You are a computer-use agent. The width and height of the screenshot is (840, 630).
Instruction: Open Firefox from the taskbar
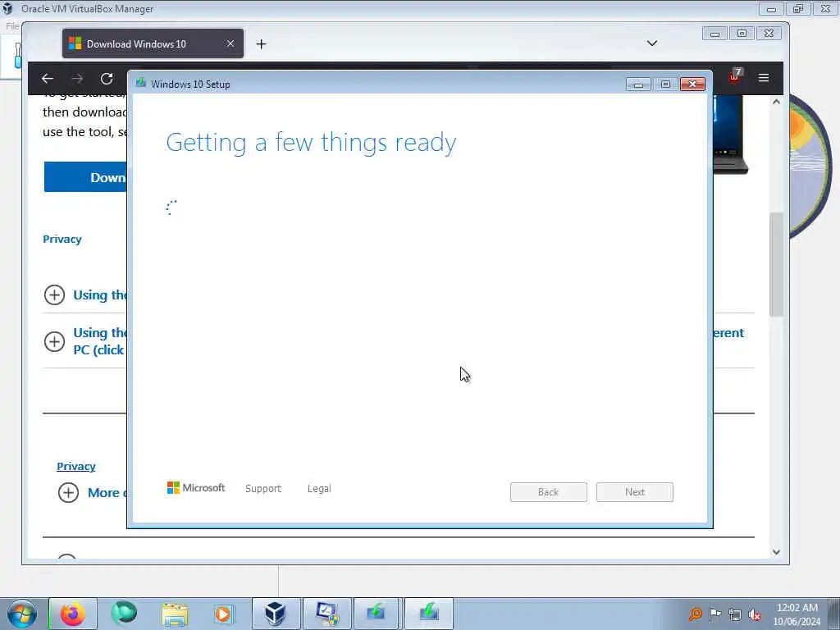coord(73,614)
